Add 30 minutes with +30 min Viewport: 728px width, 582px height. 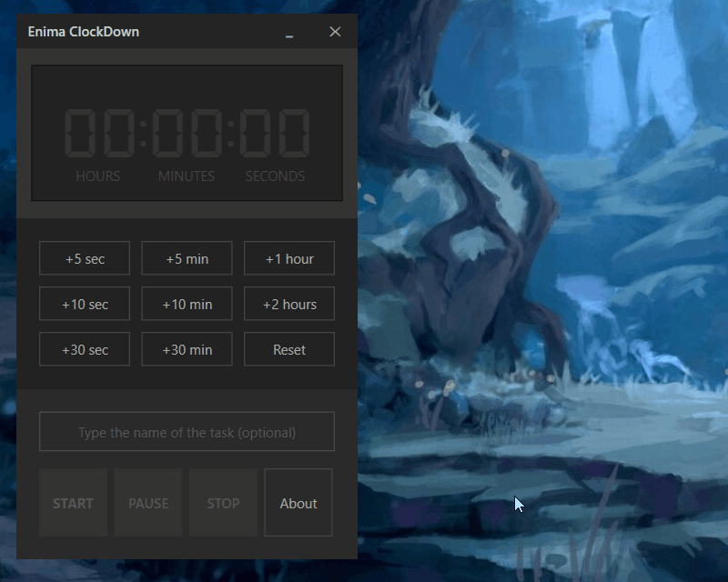[x=187, y=349]
